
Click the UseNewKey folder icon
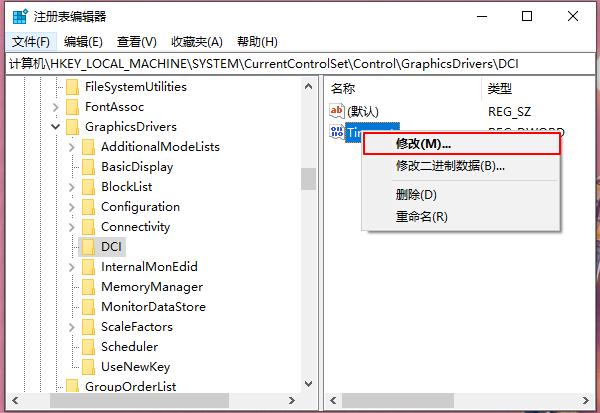(x=88, y=367)
